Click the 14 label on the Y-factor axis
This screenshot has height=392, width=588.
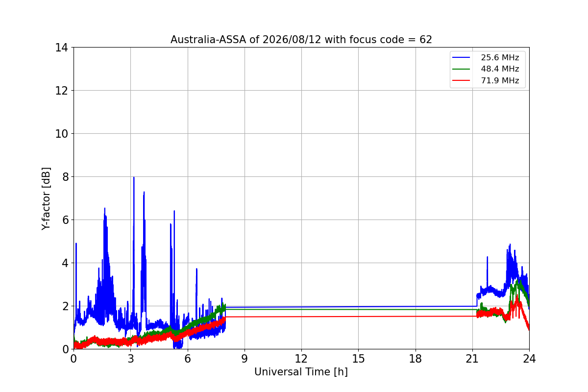[x=62, y=48]
